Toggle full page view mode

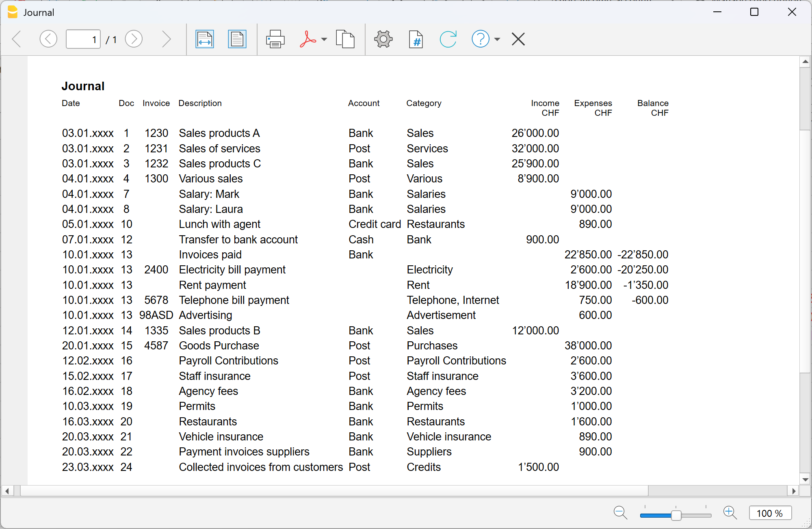pos(237,39)
